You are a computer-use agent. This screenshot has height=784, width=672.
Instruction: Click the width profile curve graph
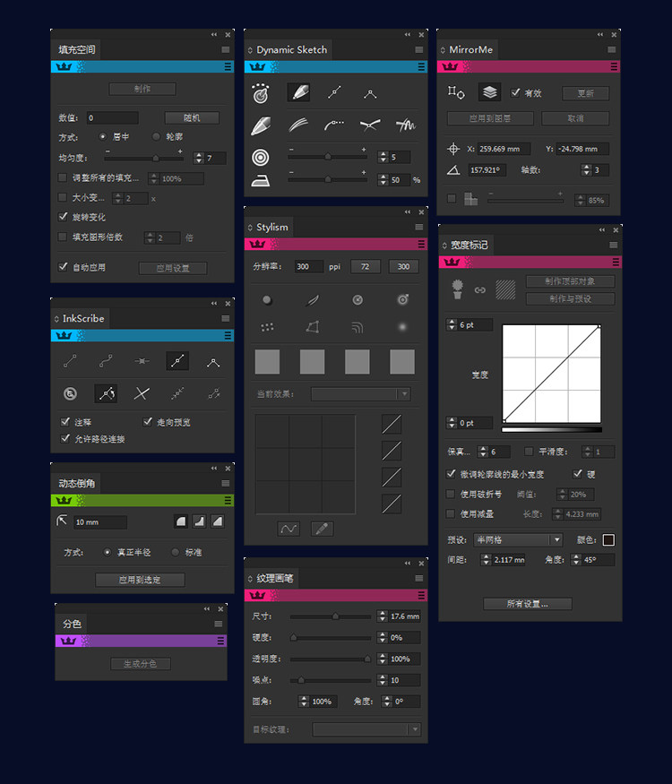tap(552, 374)
